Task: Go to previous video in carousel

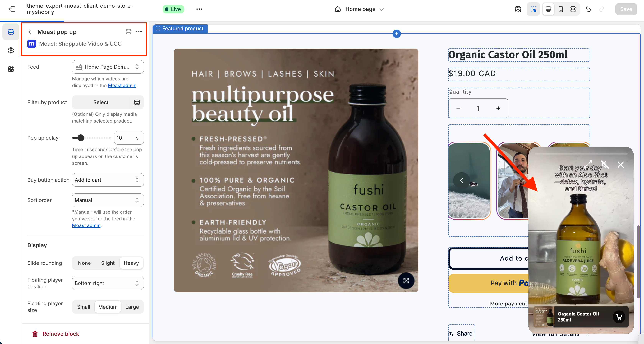Action: click(x=462, y=180)
